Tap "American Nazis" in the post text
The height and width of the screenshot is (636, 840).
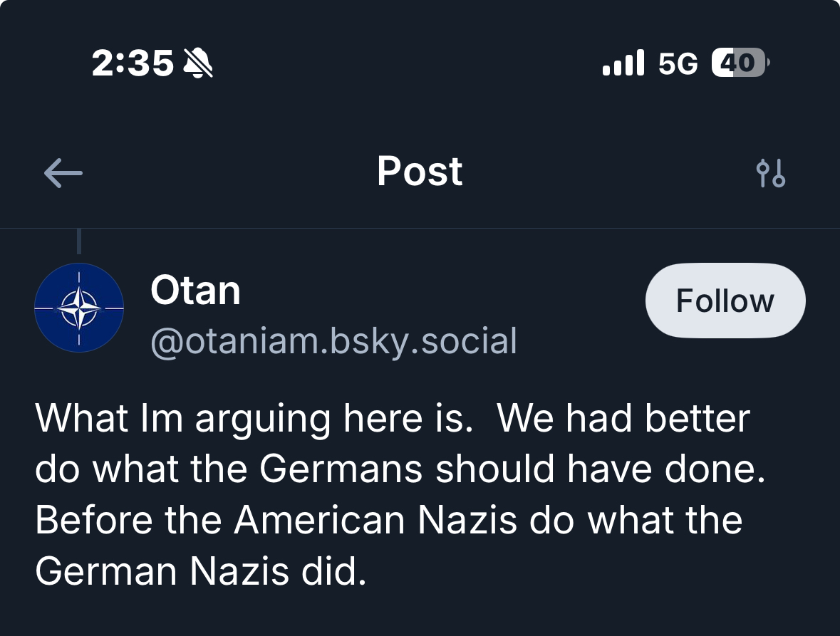coord(375,521)
